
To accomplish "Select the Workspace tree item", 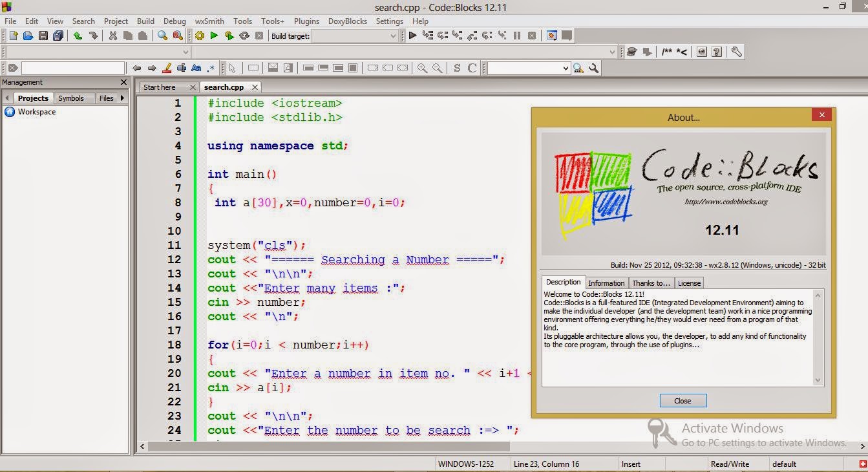I will tap(37, 112).
